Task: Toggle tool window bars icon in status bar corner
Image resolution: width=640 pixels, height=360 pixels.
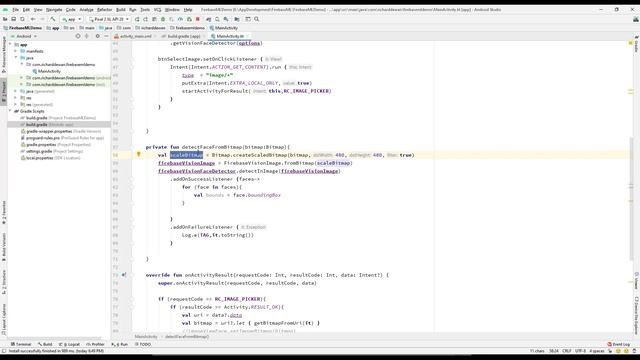Action: [4, 351]
